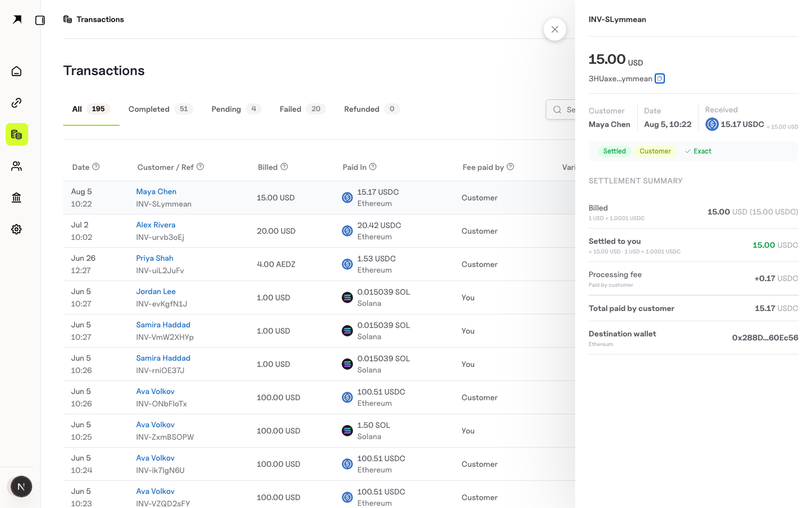The height and width of the screenshot is (508, 812).
Task: Open Samira Haddad link in INV-VmW2XHYp row
Action: [x=163, y=325]
